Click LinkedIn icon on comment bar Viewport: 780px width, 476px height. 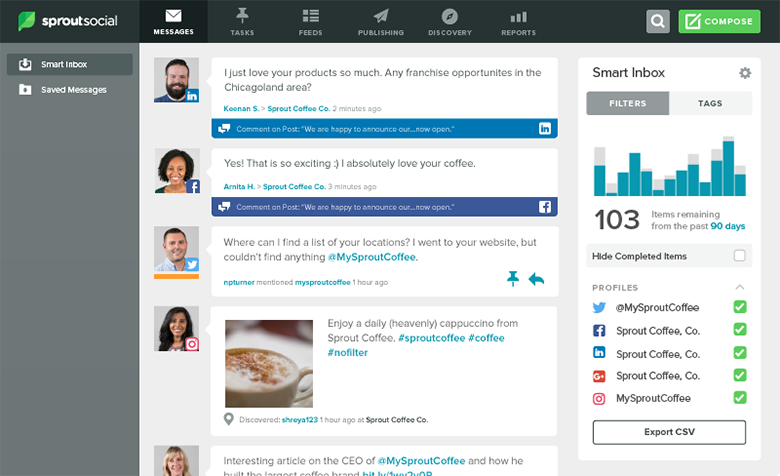pyautogui.click(x=545, y=129)
